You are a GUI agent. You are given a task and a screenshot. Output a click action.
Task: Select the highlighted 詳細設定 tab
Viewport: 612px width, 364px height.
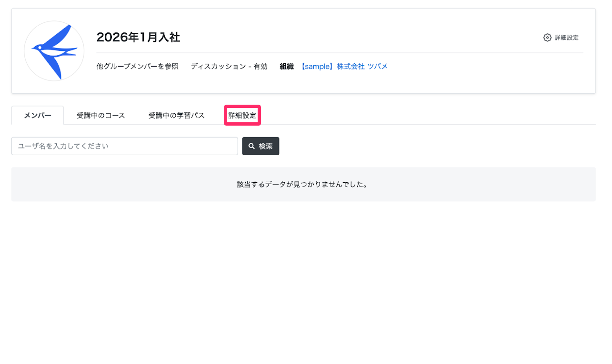(x=242, y=115)
